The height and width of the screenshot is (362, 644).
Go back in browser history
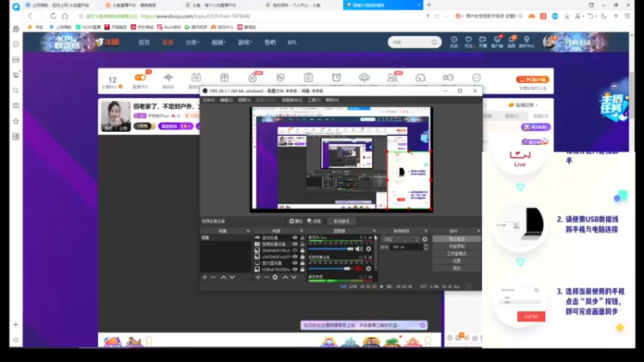30,16
